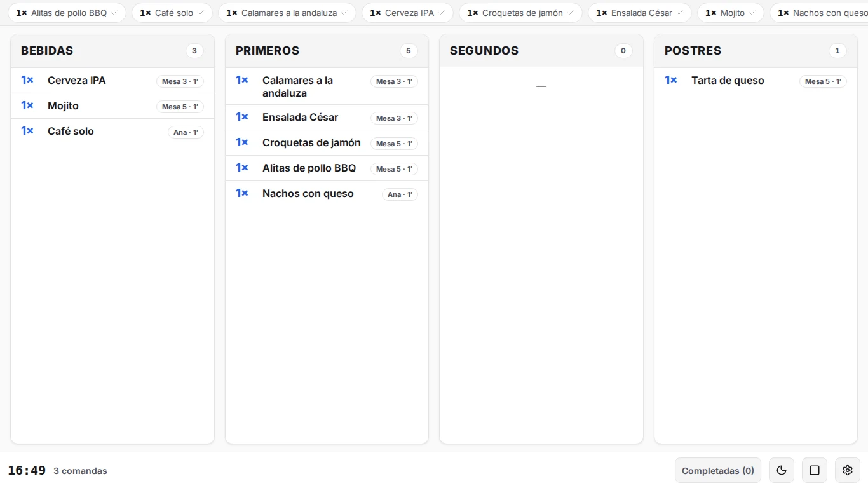
Task: Click the "3 comandas" counter text
Action: click(80, 471)
